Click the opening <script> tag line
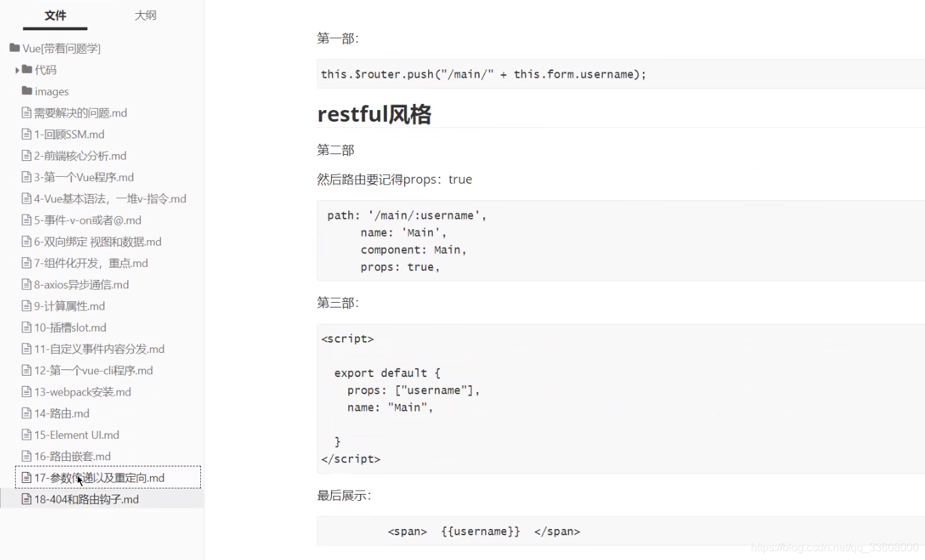This screenshot has width=925, height=560. click(x=348, y=338)
